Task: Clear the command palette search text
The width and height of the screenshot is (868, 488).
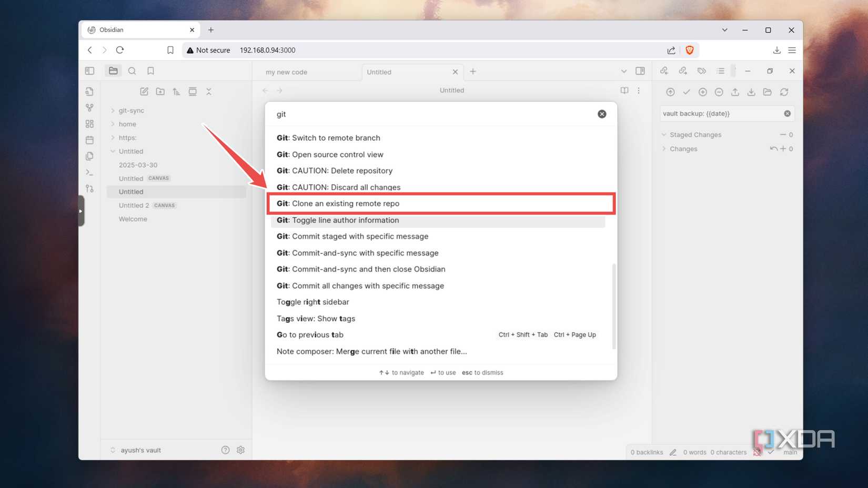Action: (x=602, y=114)
